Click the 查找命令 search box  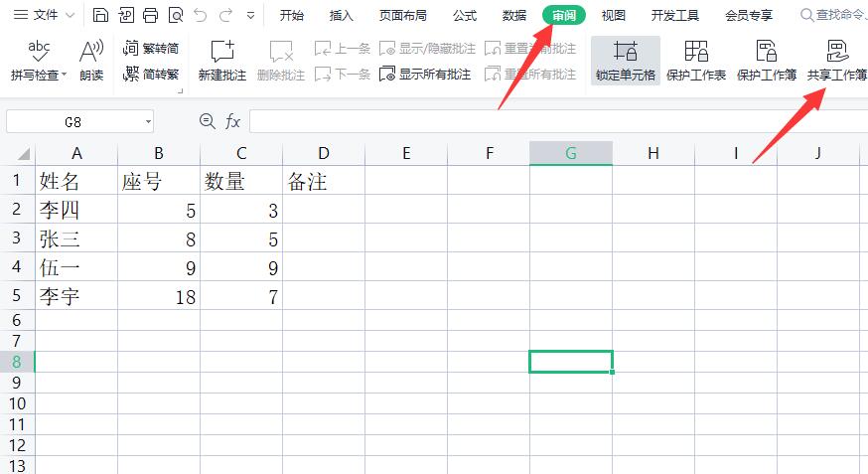(833, 15)
